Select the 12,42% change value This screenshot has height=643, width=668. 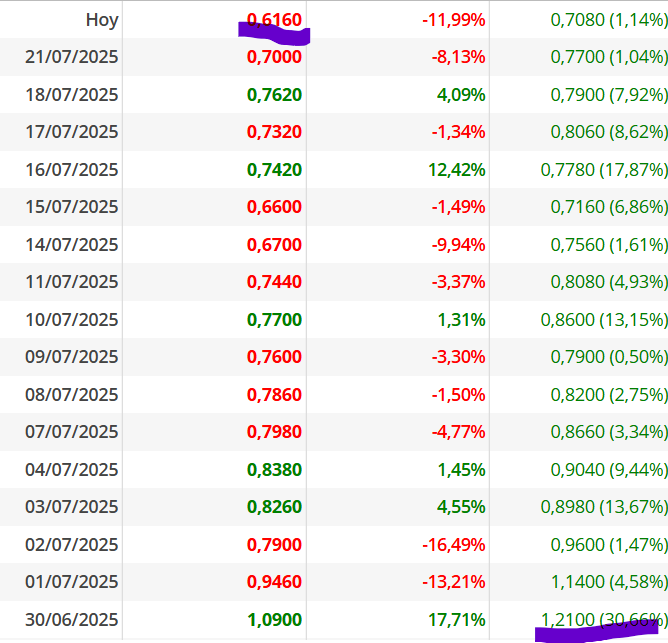coord(457,170)
